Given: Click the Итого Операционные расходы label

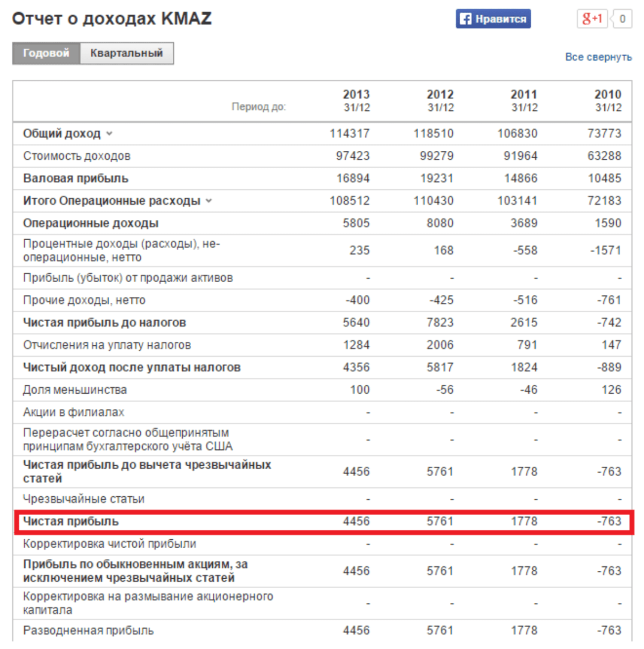Looking at the screenshot, I should (x=112, y=201).
